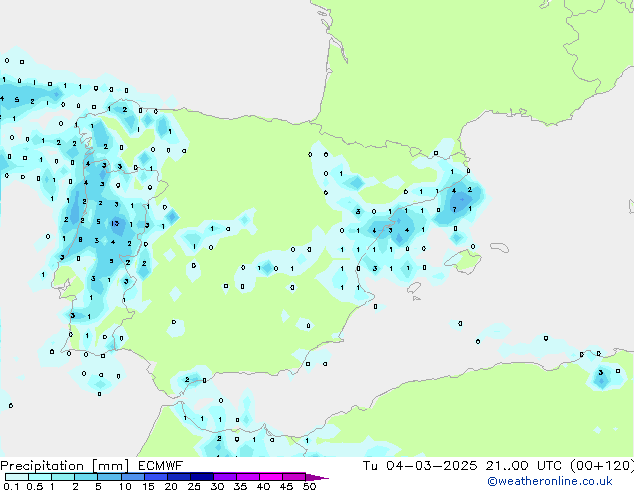Click the '8' precipitation value on the map
The height and width of the screenshot is (490, 634).
(80, 240)
